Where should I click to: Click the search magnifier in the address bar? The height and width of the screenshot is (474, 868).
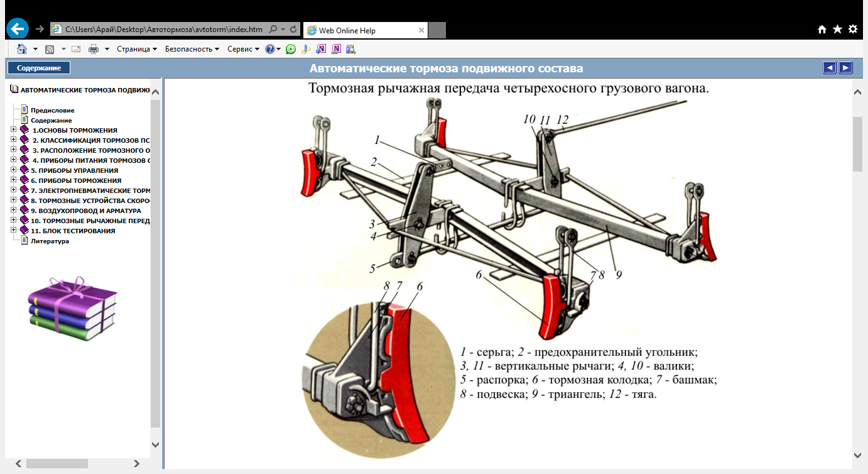coord(273,30)
